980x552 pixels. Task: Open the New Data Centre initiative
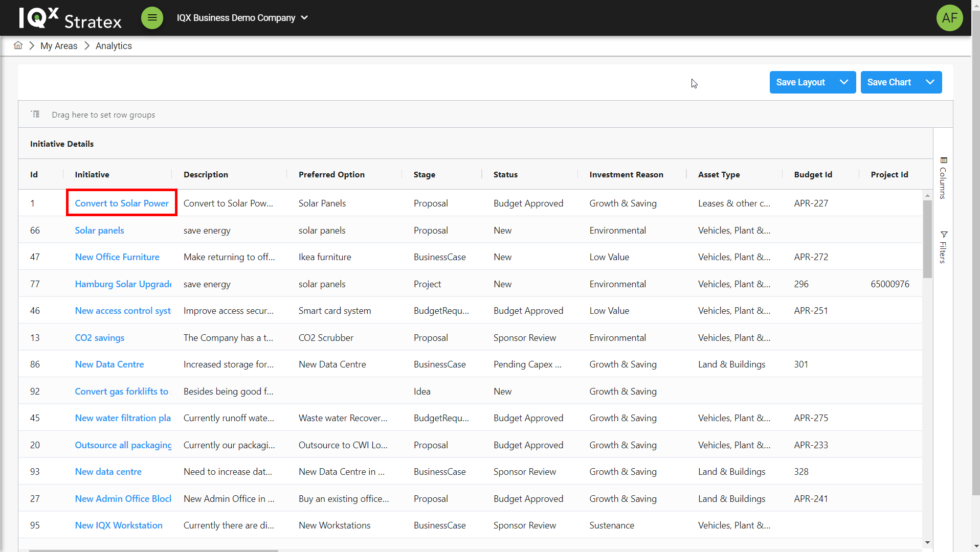109,364
